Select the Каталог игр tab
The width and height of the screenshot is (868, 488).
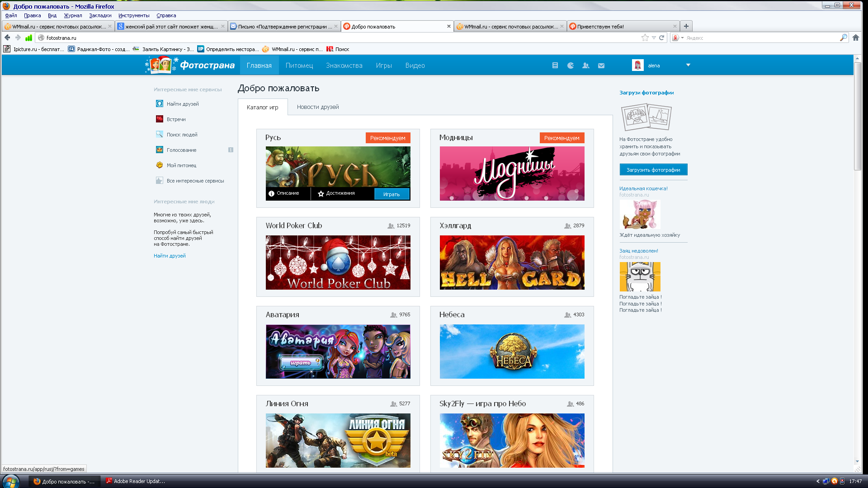(x=263, y=107)
